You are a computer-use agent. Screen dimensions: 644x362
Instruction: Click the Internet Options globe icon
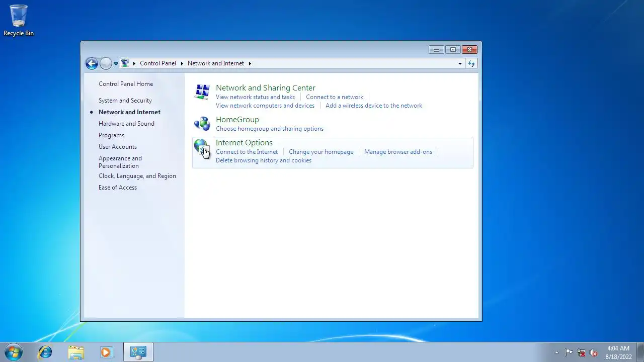click(x=202, y=147)
